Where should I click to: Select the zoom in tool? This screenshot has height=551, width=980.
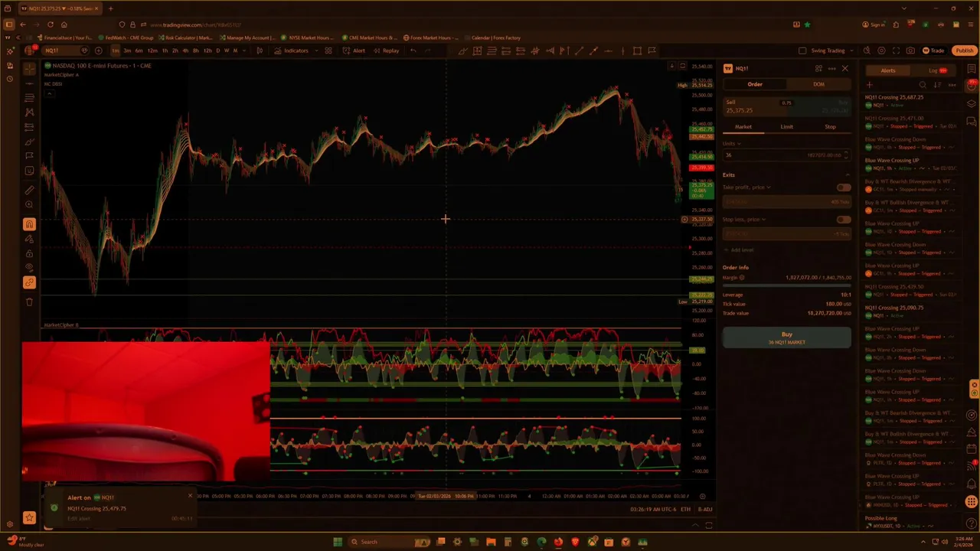[x=29, y=204]
